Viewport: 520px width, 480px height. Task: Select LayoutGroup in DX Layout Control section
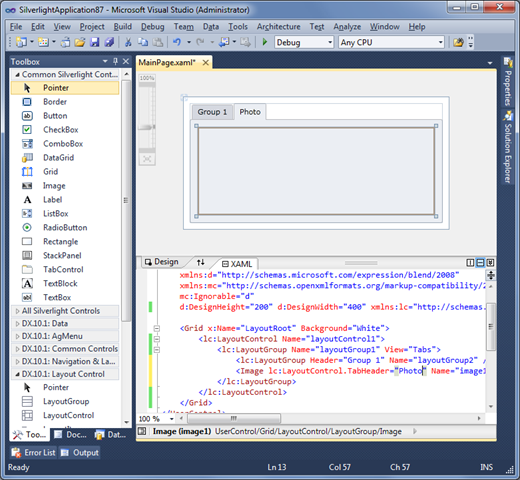click(65, 401)
